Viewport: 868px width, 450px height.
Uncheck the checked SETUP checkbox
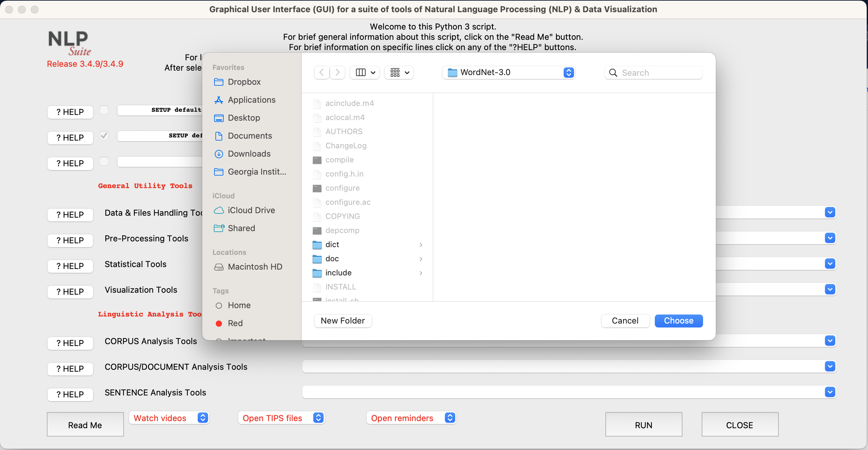click(x=104, y=135)
